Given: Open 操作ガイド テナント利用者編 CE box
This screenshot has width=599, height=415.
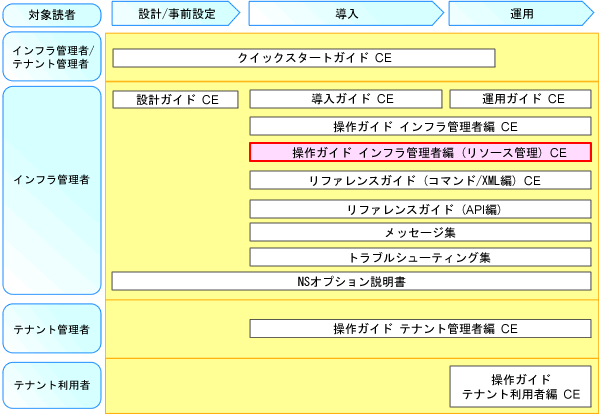Looking at the screenshot, I should (521, 386).
